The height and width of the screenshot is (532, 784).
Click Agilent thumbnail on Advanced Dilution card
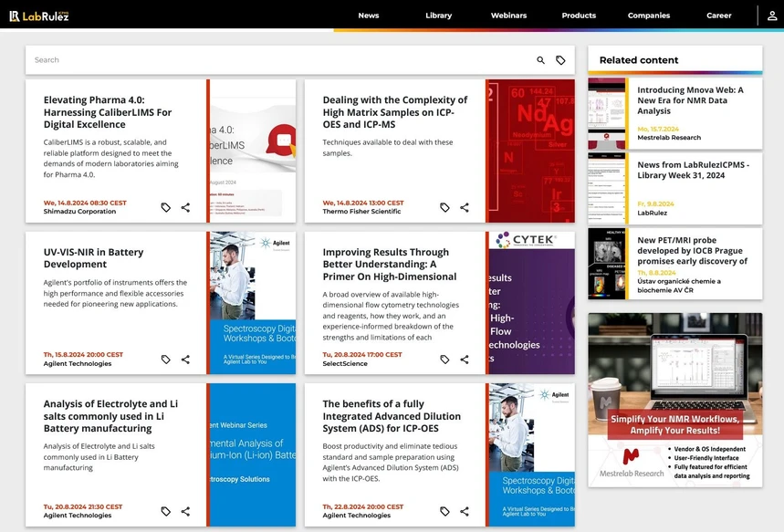[531, 455]
